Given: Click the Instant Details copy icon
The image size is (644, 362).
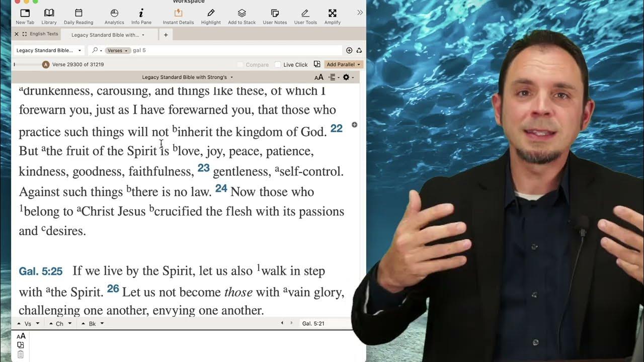Looking at the screenshot, I should pos(21,345).
